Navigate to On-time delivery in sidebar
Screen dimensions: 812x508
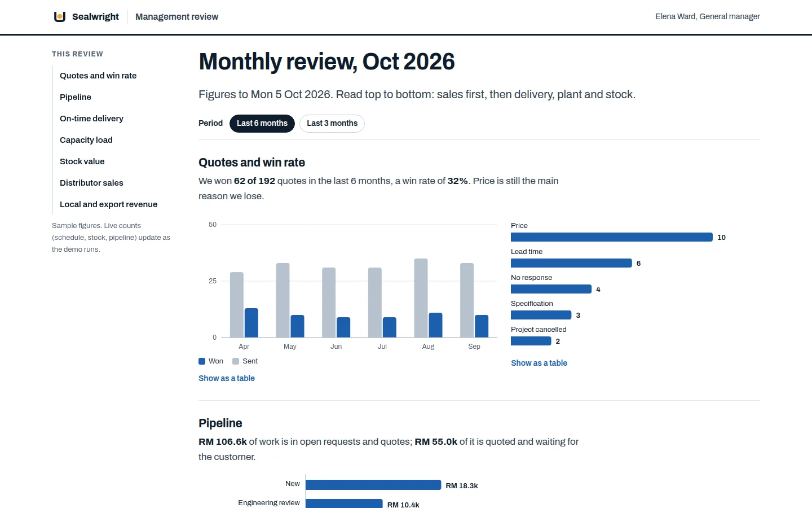pyautogui.click(x=91, y=119)
